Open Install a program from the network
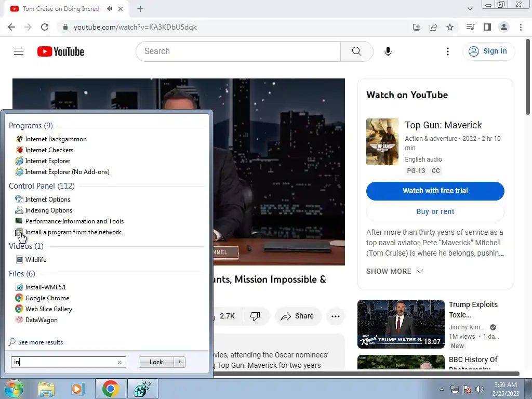The height and width of the screenshot is (399, 532). click(73, 232)
